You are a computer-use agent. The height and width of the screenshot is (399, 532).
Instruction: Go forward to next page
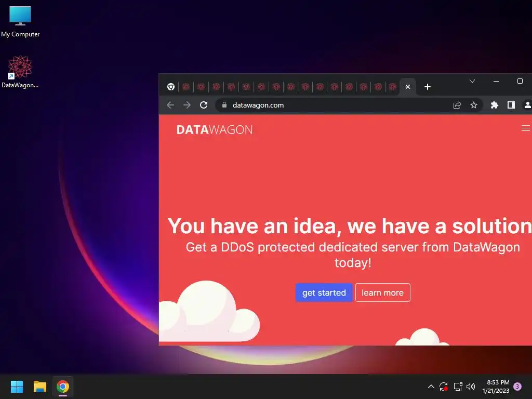(187, 105)
